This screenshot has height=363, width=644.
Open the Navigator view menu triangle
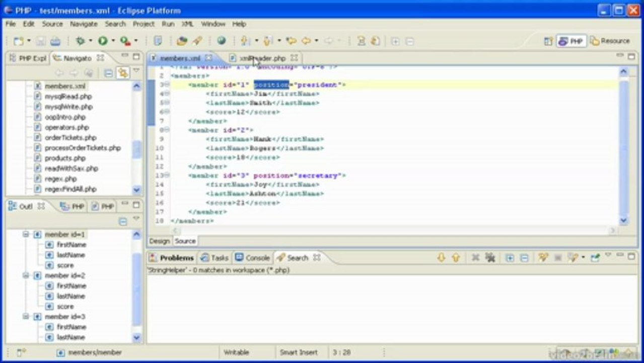[x=136, y=71]
